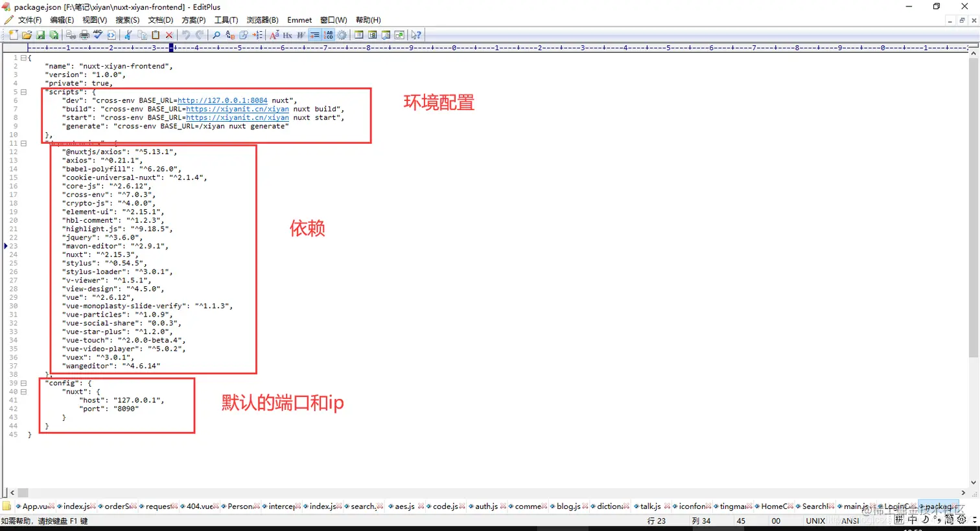The height and width of the screenshot is (531, 980).
Task: Click the horizontal scrollbar left arrow
Action: tap(12, 493)
